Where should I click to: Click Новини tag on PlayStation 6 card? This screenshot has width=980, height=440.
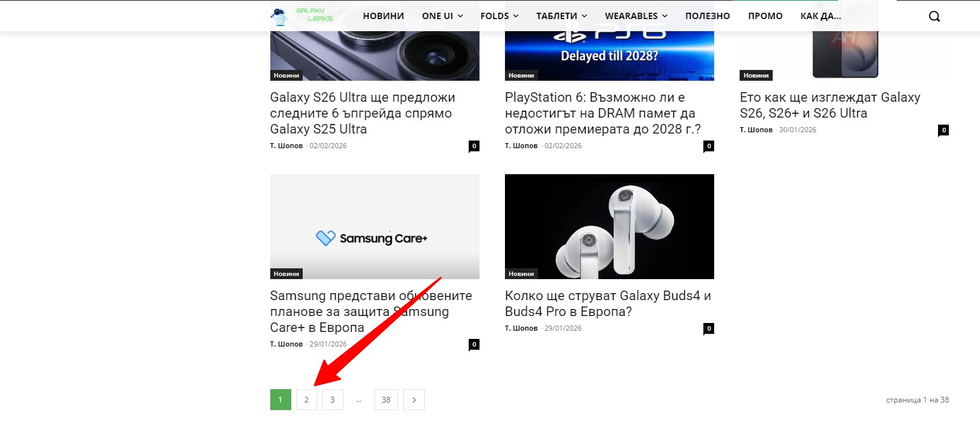tap(521, 76)
